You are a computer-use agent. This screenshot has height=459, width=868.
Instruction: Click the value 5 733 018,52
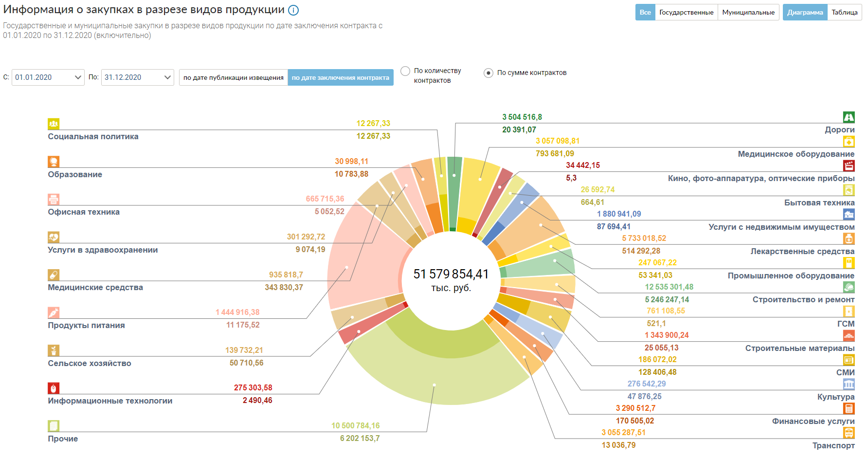[x=644, y=239]
